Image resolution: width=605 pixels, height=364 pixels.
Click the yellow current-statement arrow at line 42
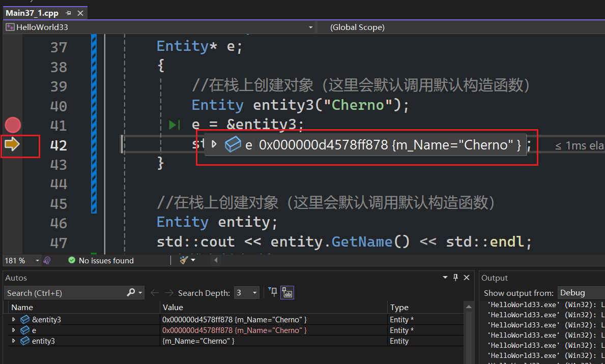[12, 145]
